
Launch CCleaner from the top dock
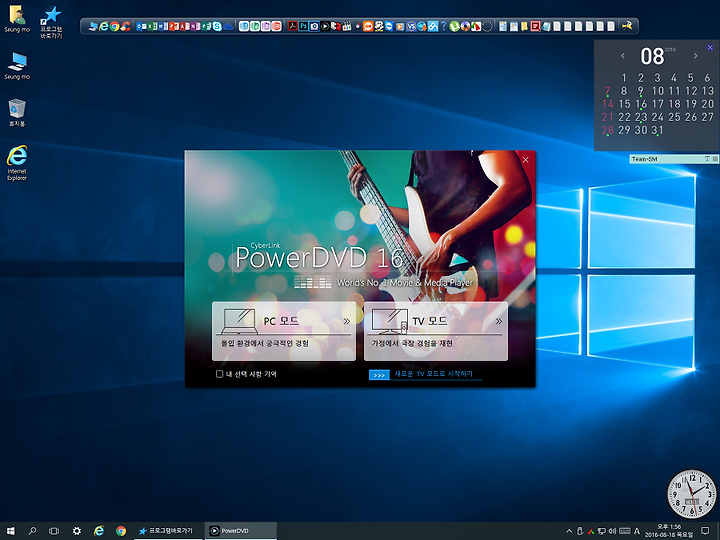pyautogui.click(x=125, y=26)
